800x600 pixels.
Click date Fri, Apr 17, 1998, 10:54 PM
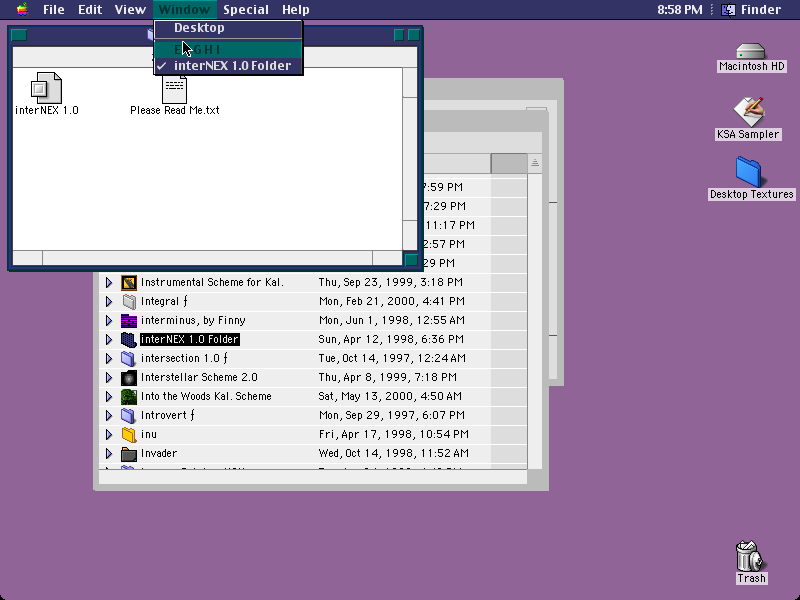[393, 434]
